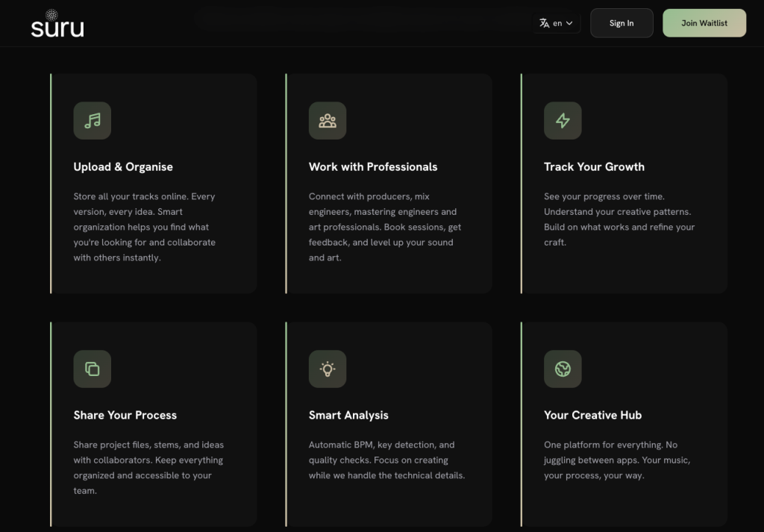Click the lightbulb Smart Analysis icon
This screenshot has height=532, width=764.
[x=328, y=369]
